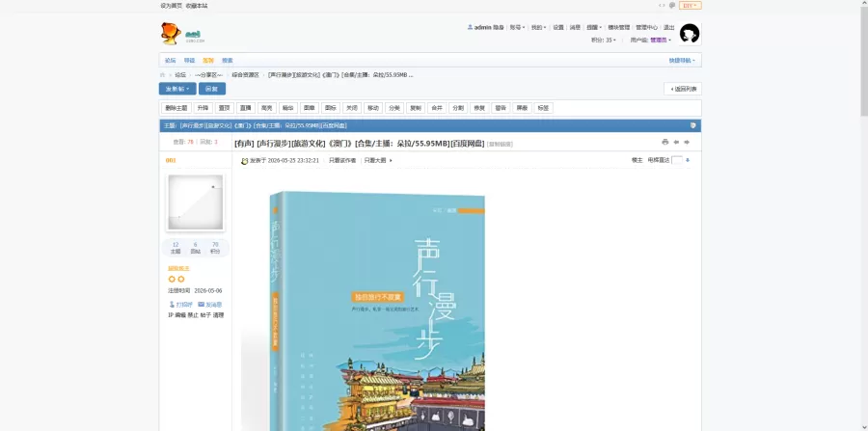Click the 设为首页 link
The width and height of the screenshot is (868, 431).
click(171, 6)
